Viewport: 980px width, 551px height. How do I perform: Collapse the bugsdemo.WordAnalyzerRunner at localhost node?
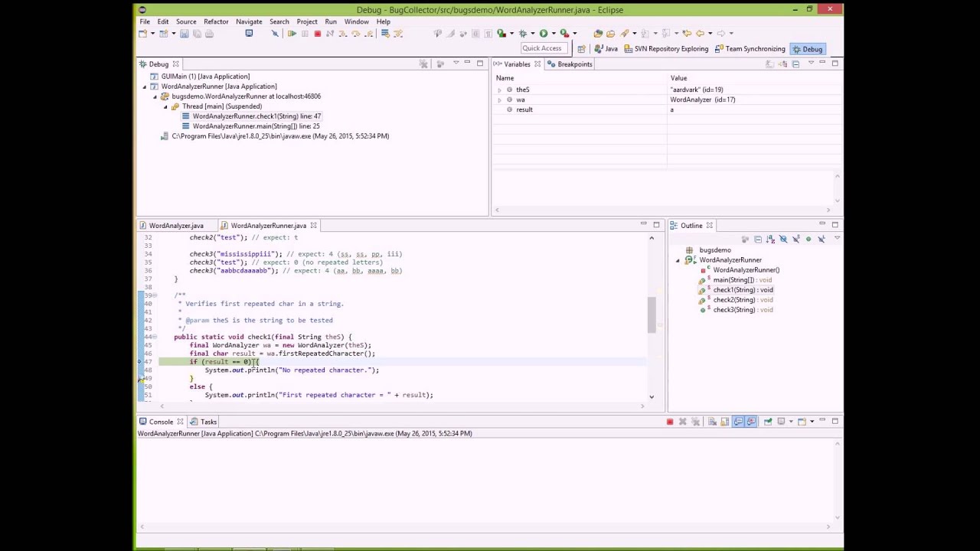coord(155,96)
